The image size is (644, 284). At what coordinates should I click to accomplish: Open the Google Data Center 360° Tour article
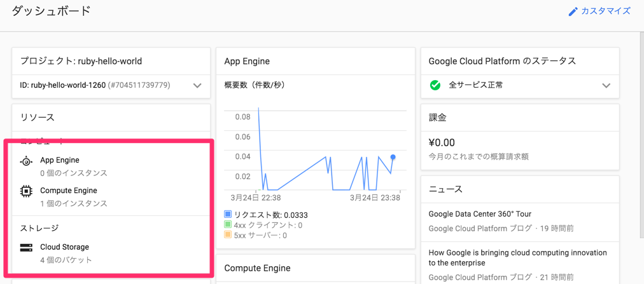480,214
